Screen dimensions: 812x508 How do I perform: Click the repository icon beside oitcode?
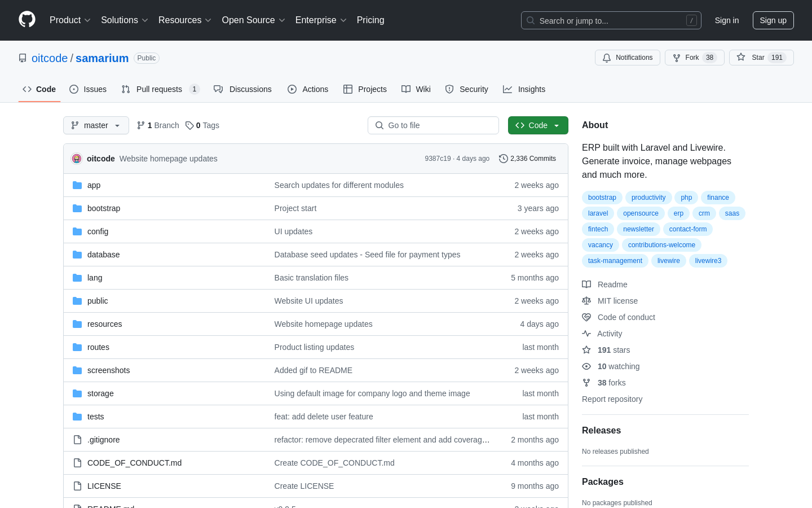coord(23,58)
